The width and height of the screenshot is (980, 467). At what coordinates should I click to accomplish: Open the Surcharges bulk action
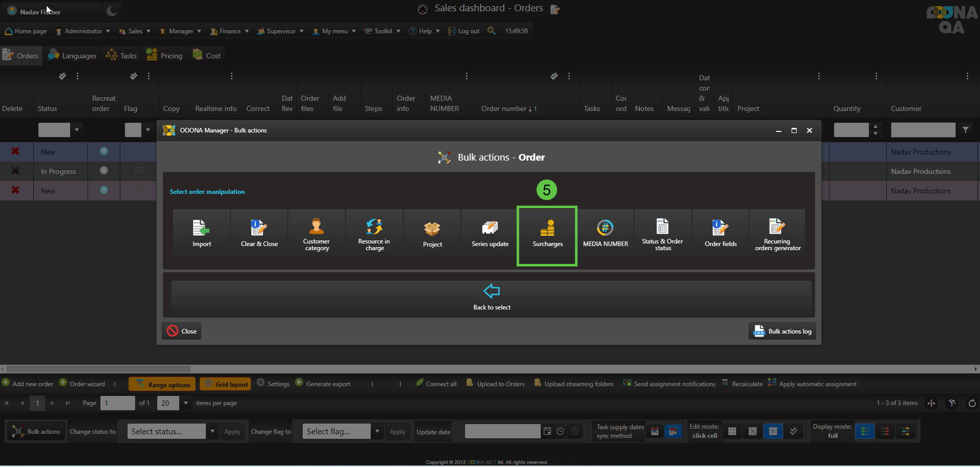pyautogui.click(x=547, y=235)
